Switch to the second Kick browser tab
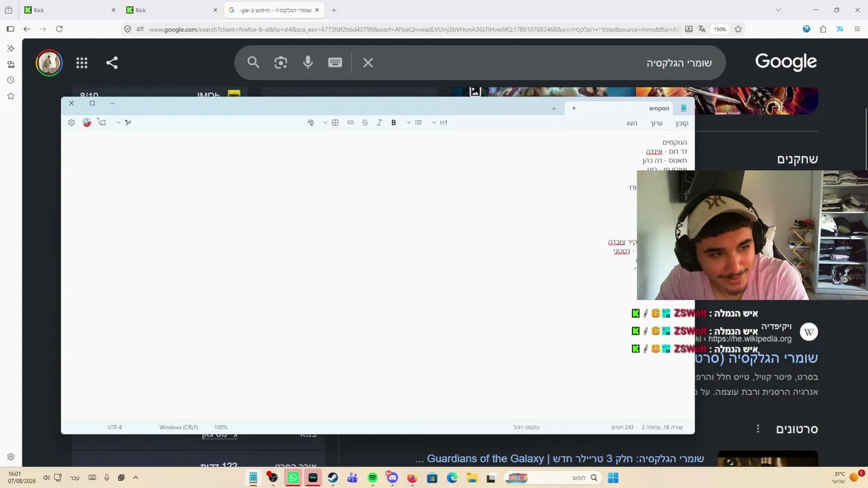This screenshot has width=868, height=488. click(x=172, y=10)
